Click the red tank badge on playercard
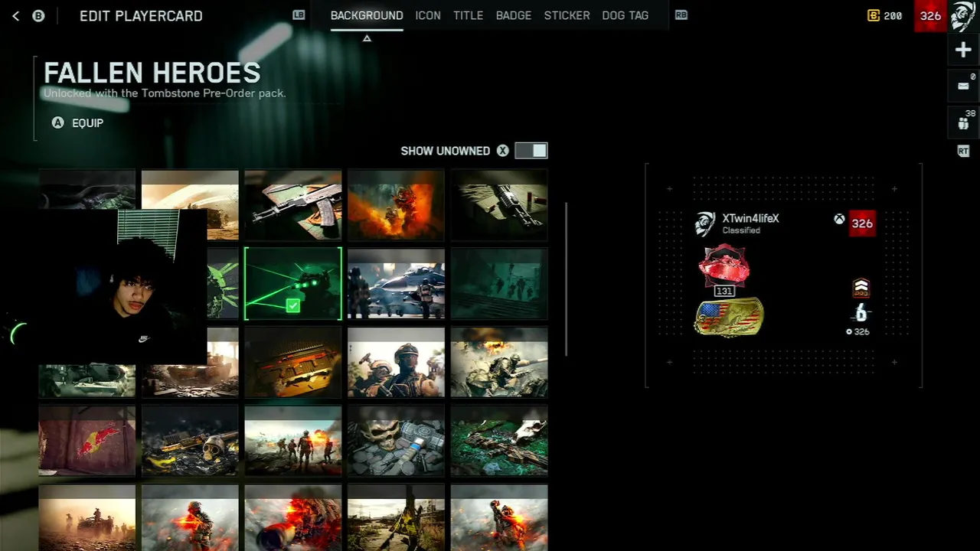The image size is (980, 551). [724, 265]
